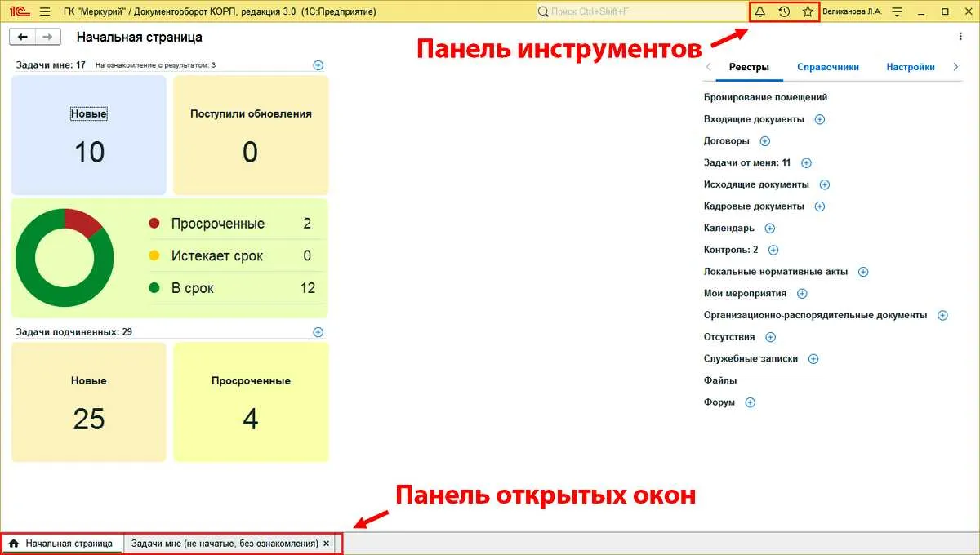Close the Задачи мне open window tab
Image resolution: width=980 pixels, height=555 pixels.
tap(327, 544)
